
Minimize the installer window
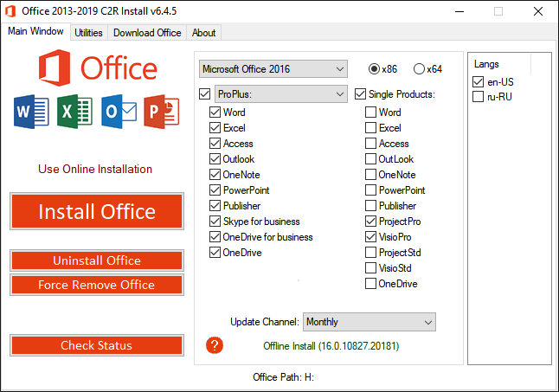click(x=459, y=11)
